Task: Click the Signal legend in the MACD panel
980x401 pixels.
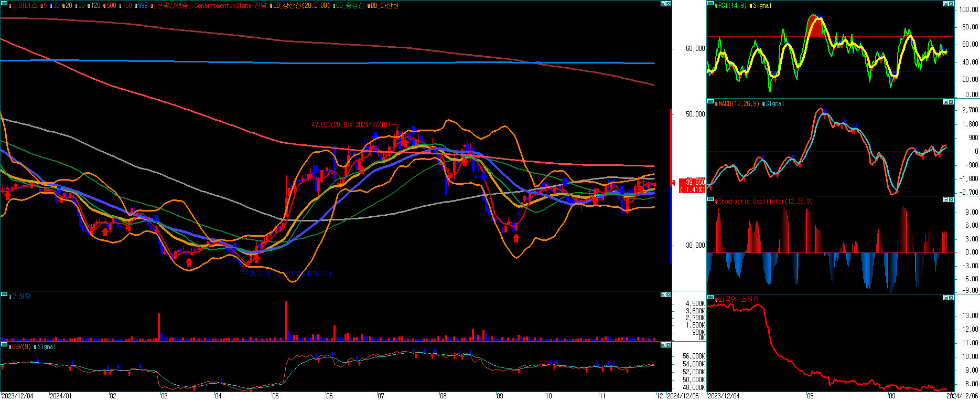Action: 774,103
